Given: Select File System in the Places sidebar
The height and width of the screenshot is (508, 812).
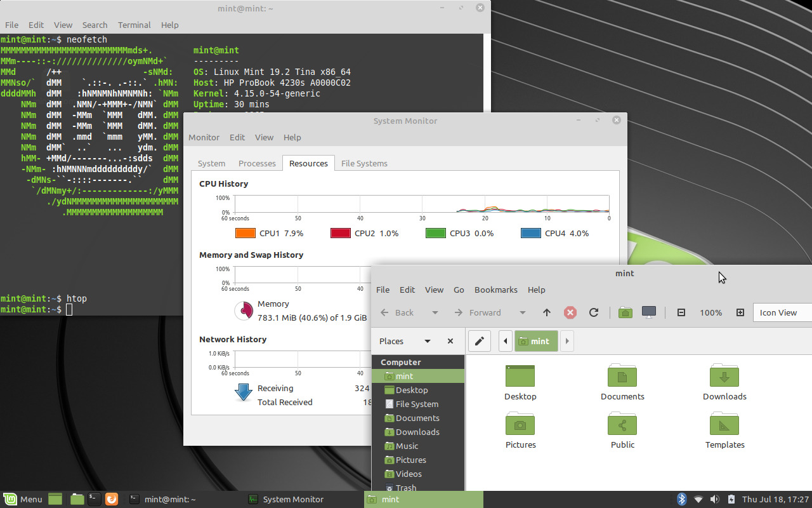Looking at the screenshot, I should point(418,404).
